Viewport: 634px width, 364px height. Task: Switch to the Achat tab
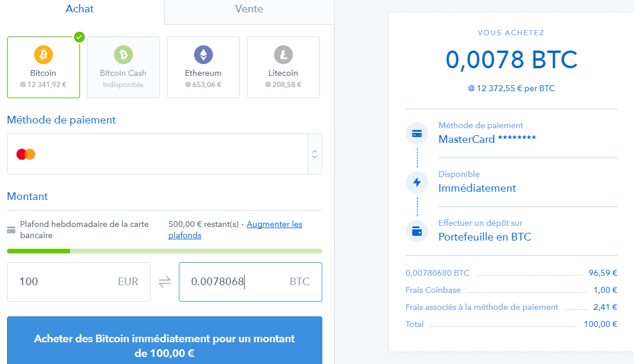pos(79,9)
